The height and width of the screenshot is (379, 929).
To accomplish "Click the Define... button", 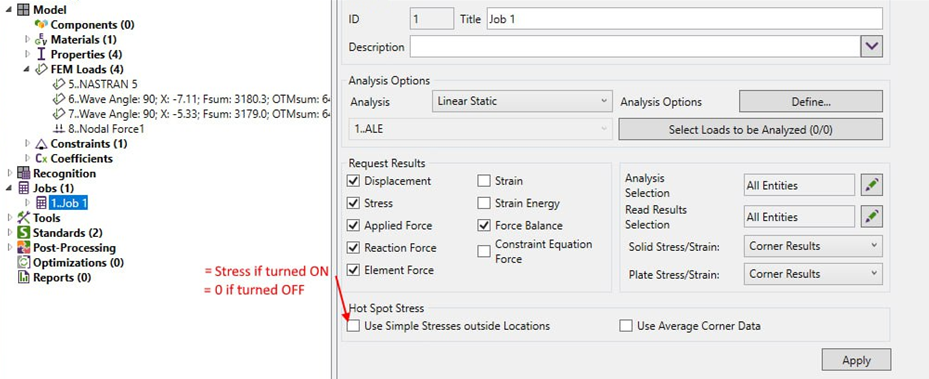I will click(811, 101).
